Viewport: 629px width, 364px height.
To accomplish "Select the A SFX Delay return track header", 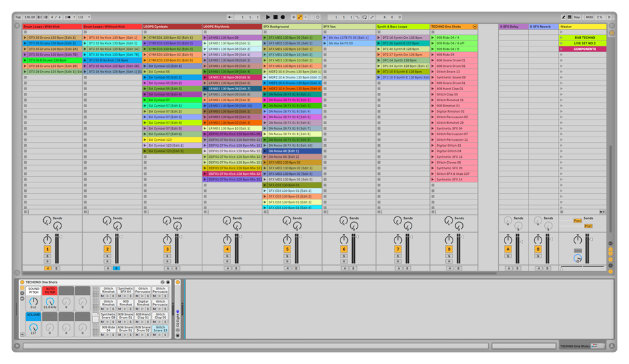I will tap(513, 27).
